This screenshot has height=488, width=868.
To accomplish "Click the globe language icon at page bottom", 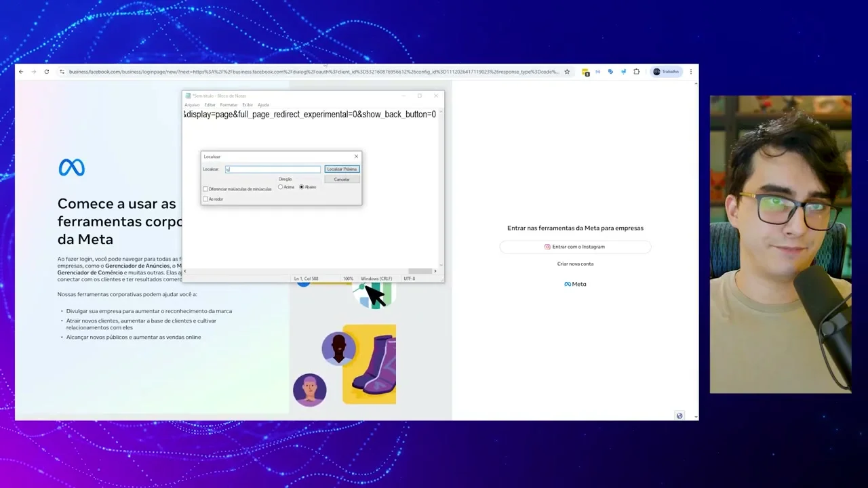I will click(679, 415).
